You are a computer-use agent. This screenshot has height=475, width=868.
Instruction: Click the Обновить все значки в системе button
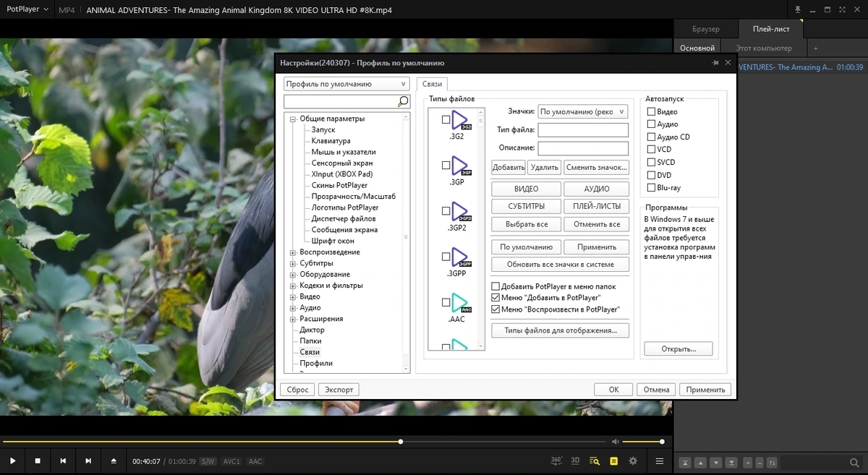561,265
